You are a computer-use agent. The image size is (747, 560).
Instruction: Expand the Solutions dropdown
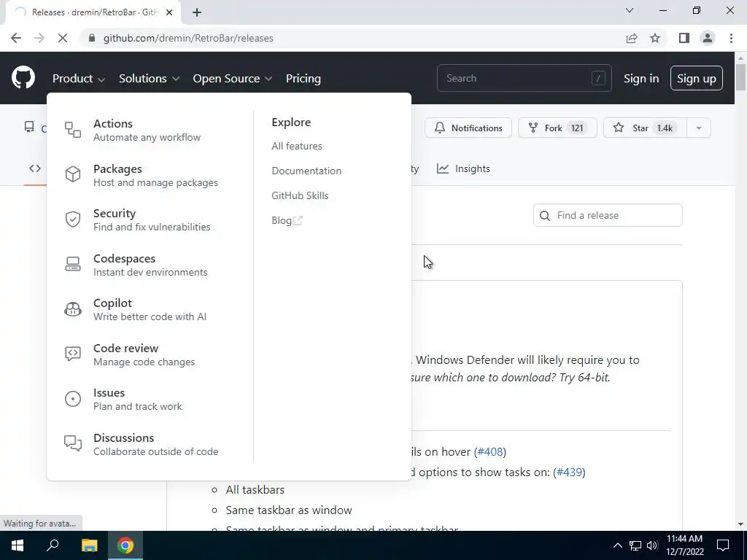[149, 79]
